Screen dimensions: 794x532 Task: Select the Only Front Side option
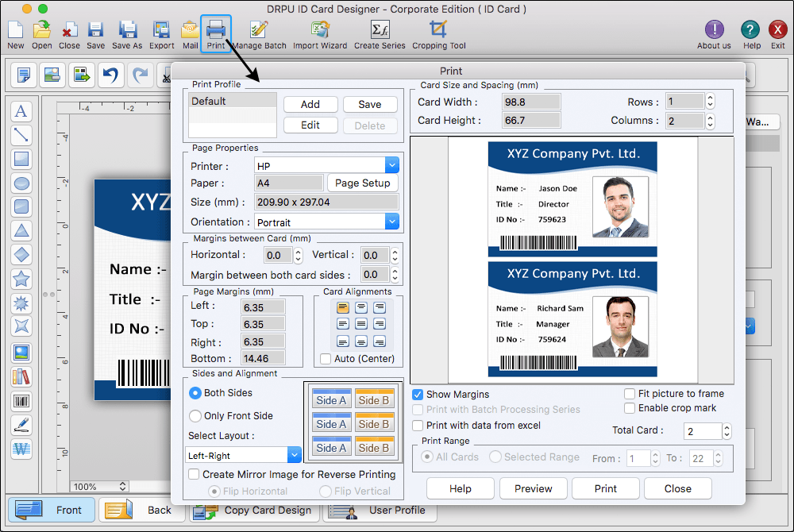tap(195, 416)
